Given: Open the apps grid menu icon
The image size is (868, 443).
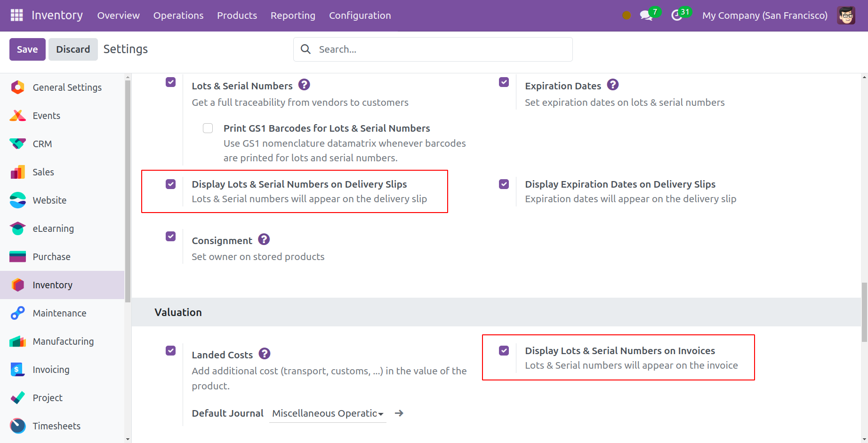Looking at the screenshot, I should click(x=16, y=16).
